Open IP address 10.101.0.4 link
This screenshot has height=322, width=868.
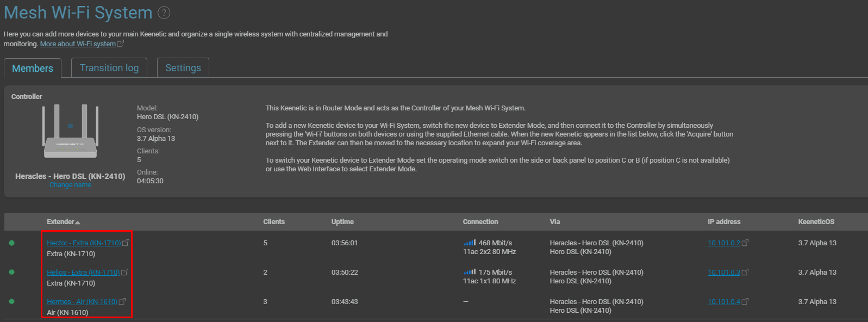tap(724, 302)
